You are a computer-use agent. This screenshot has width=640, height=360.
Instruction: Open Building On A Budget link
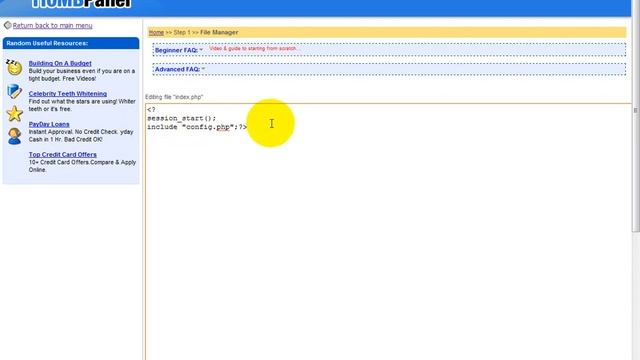click(60, 64)
